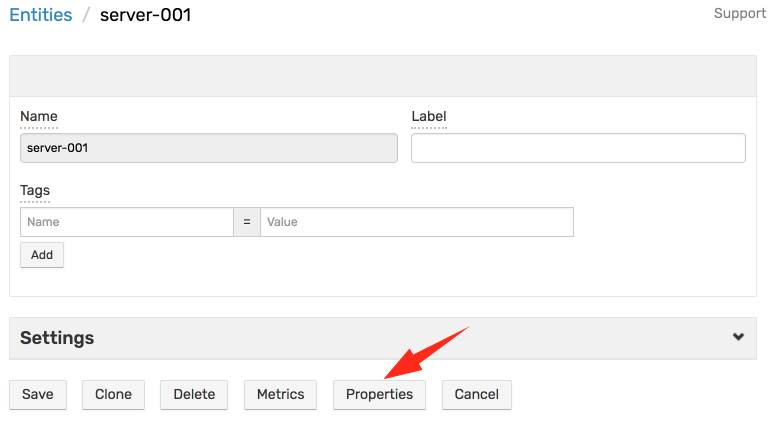777x432 pixels.
Task: Click the Settings panel heading text
Action: click(x=57, y=338)
